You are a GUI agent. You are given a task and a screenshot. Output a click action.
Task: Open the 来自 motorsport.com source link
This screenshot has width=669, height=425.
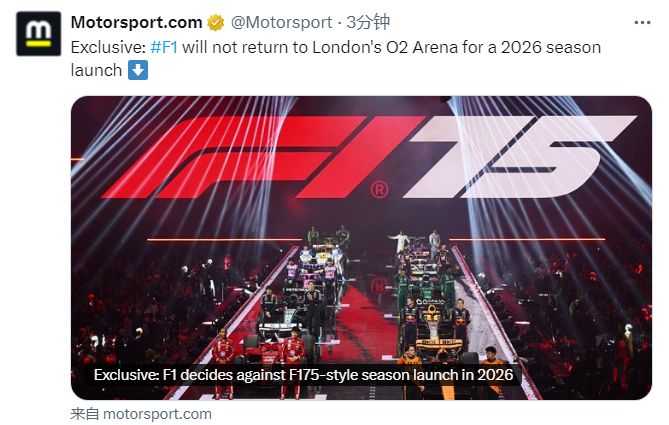[x=141, y=414]
